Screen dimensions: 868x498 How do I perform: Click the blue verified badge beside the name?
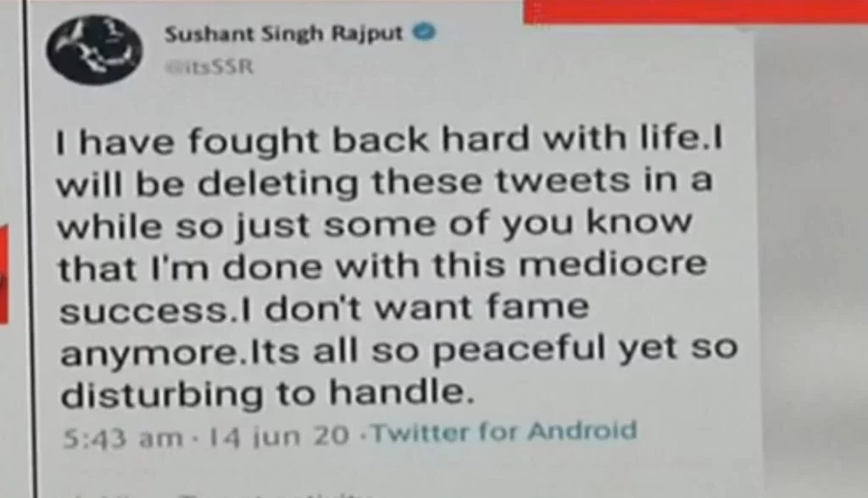coord(426,33)
